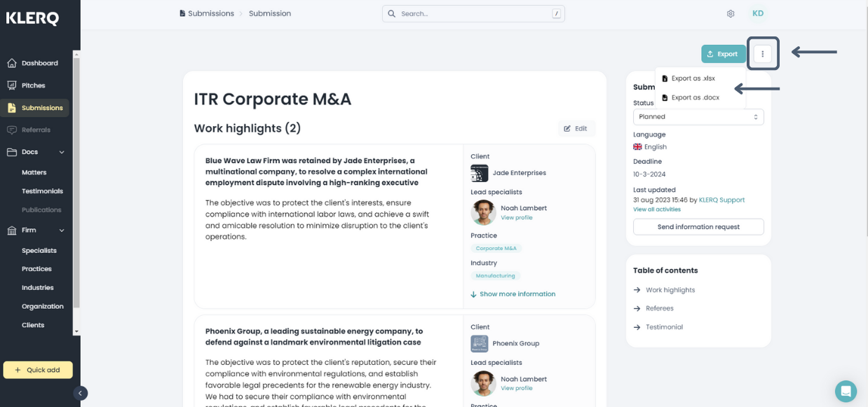This screenshot has height=407, width=868.
Task: Choose Export as .xlsx
Action: pyautogui.click(x=693, y=78)
